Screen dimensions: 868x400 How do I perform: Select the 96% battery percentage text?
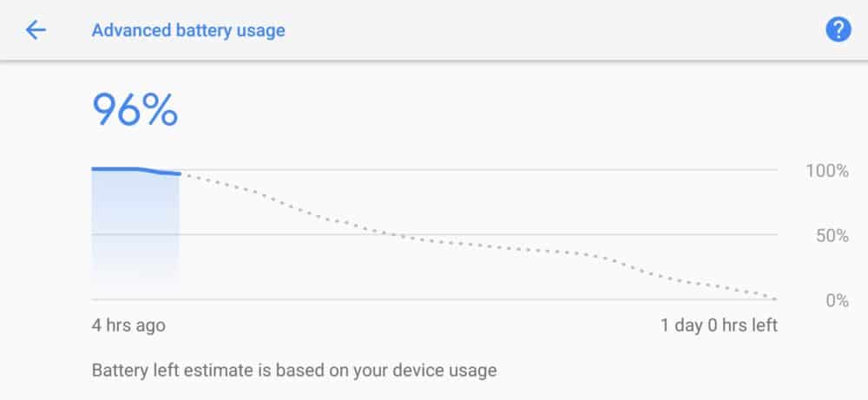click(135, 110)
